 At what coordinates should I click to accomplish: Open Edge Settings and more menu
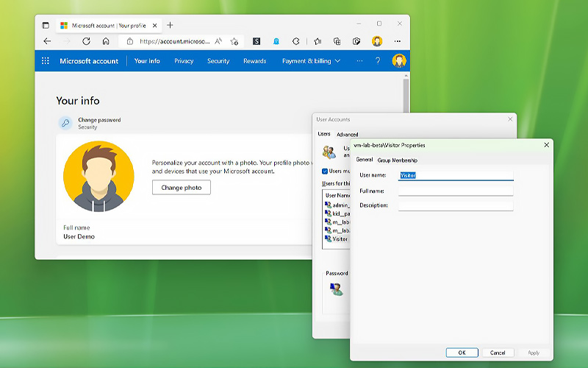(398, 41)
